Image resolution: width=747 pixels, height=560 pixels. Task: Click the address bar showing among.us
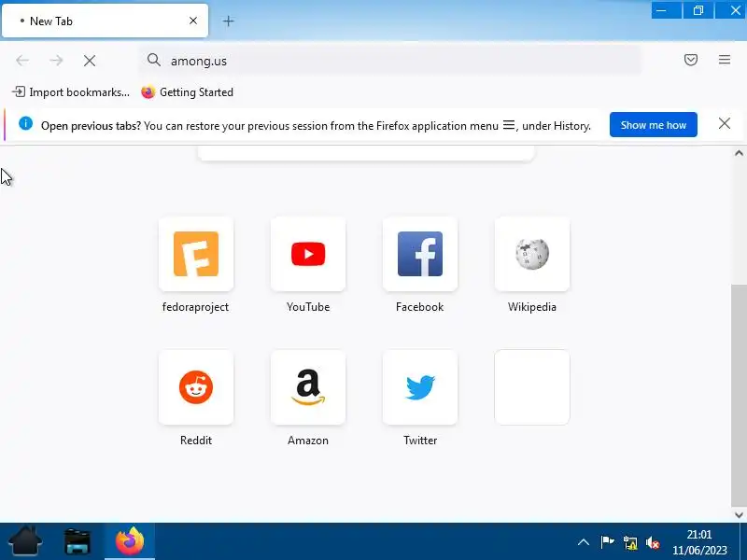390,61
